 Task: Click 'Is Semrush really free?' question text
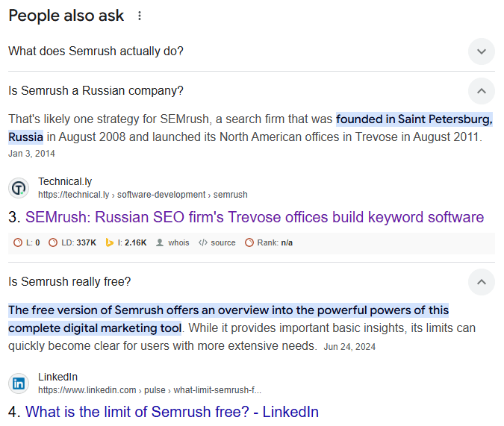(69, 282)
